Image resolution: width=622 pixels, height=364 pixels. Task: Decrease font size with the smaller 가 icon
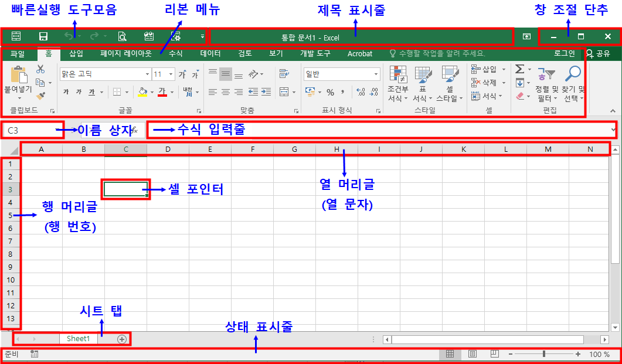click(196, 74)
